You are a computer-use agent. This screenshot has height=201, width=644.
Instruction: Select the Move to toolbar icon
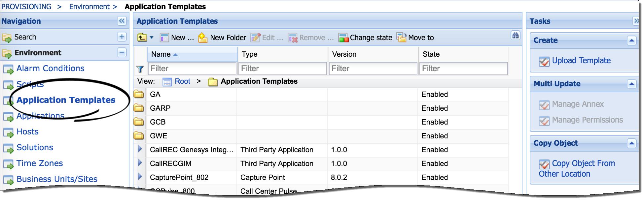[401, 37]
